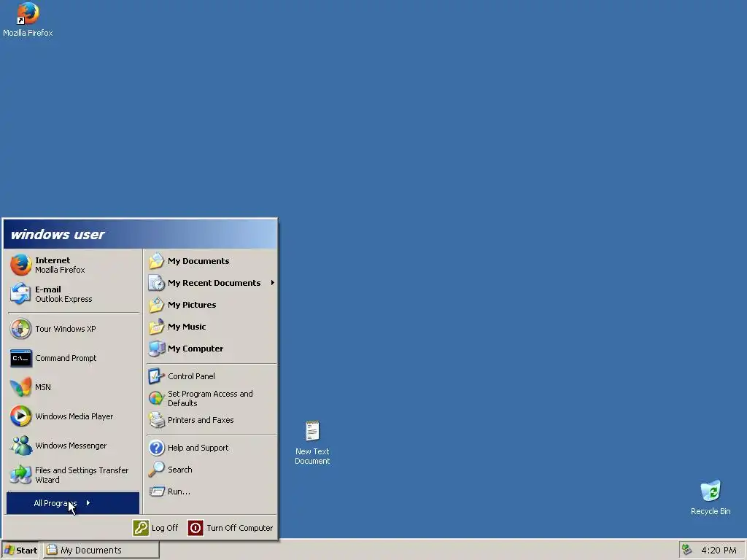Launch Files and Settings Transfer Wizard icon
The width and height of the screenshot is (747, 560).
tap(21, 475)
